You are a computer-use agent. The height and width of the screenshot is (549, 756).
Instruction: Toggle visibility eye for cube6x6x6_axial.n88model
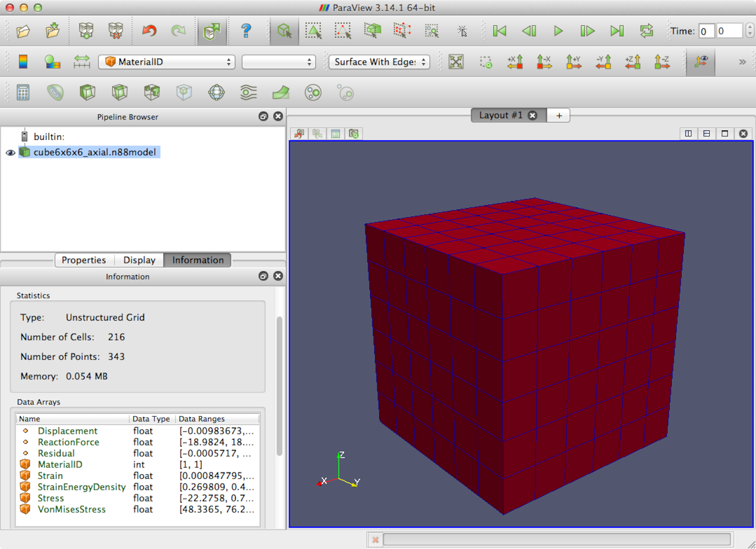(x=10, y=153)
